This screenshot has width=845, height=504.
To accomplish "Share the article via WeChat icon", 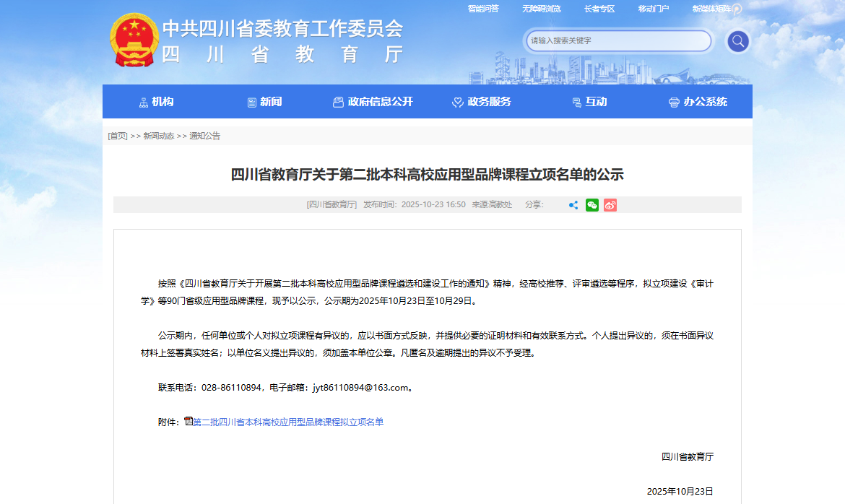I will point(591,205).
